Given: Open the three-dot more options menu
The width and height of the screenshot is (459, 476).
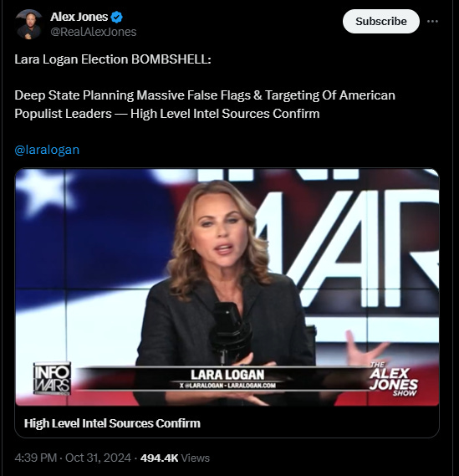Looking at the screenshot, I should click(x=432, y=21).
